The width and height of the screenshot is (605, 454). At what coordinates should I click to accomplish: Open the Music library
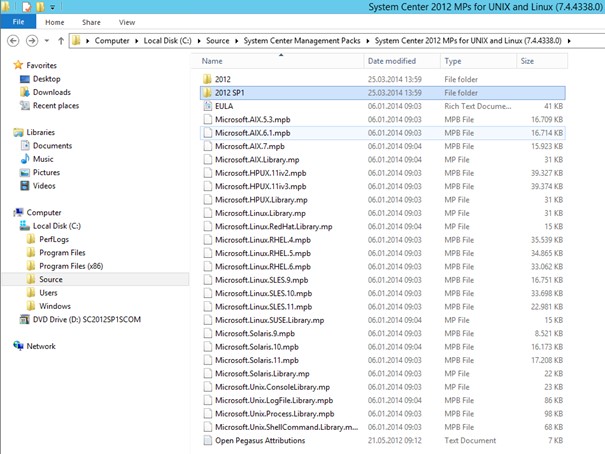37,159
